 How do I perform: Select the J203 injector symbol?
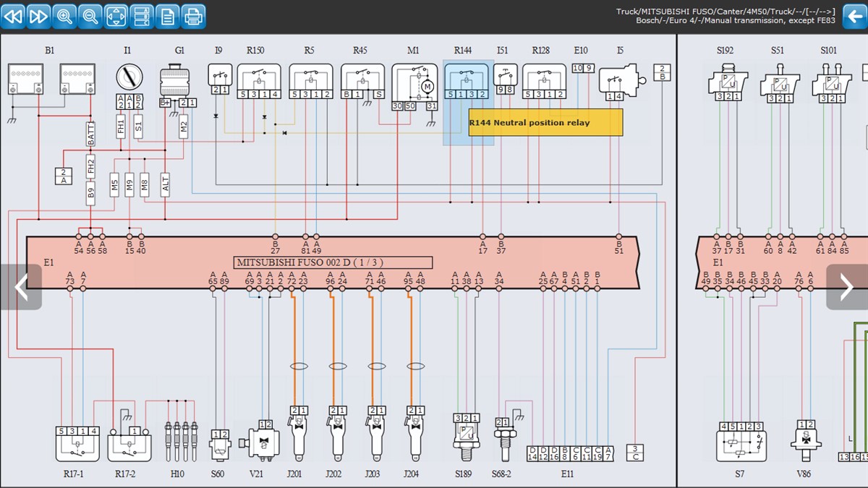375,434
